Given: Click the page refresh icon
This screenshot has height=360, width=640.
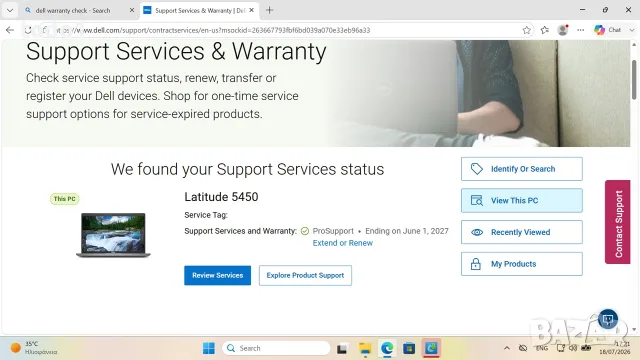Looking at the screenshot, I should tap(28, 30).
